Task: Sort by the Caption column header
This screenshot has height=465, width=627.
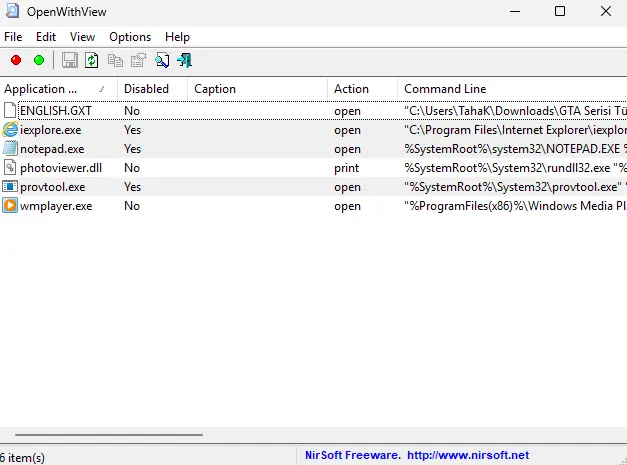Action: (x=258, y=89)
